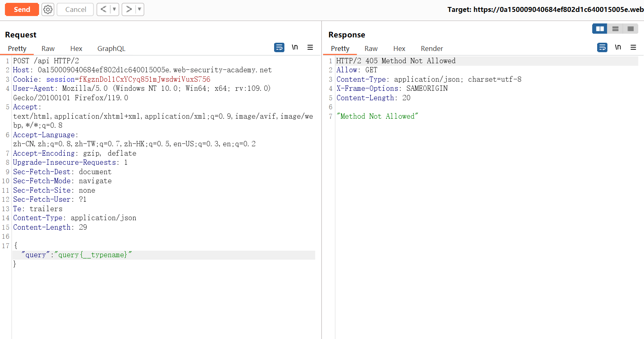Go back to previous request in history
Screen dimensions: 644x339
pyautogui.click(x=104, y=9)
